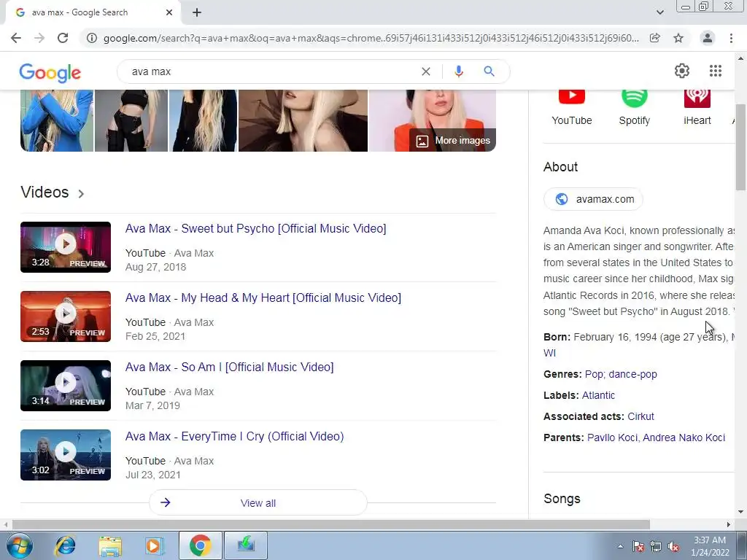
Task: Clear the search box text
Action: point(426,71)
